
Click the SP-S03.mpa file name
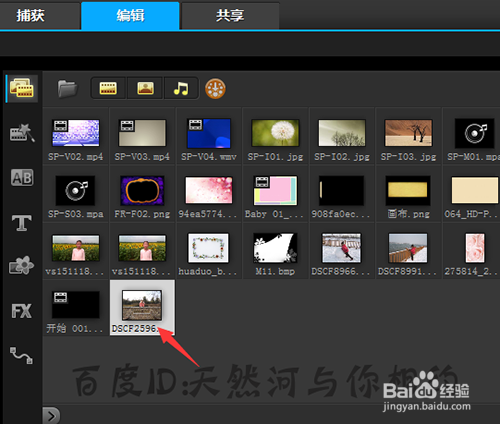point(76,214)
